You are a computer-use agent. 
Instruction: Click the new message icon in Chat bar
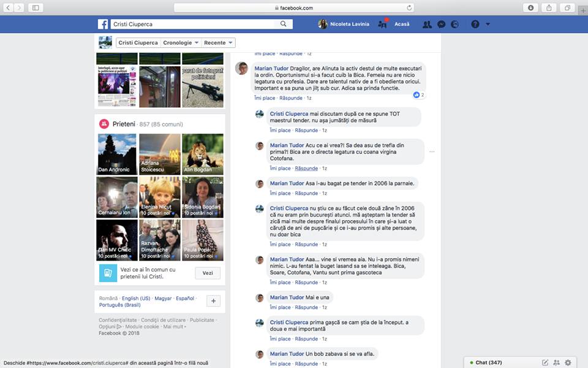point(545,362)
